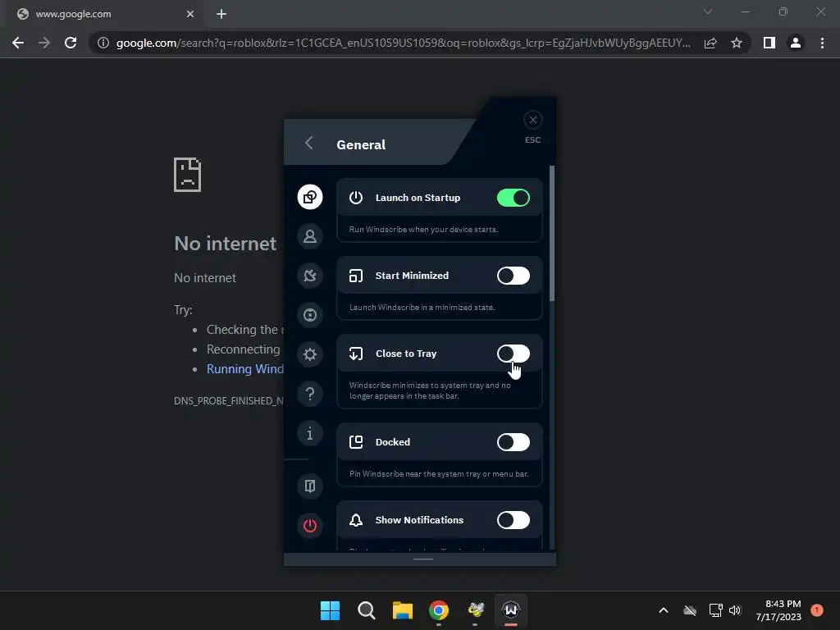Image resolution: width=840 pixels, height=630 pixels.
Task: Open the Advanced gear sidebar icon
Action: click(309, 354)
